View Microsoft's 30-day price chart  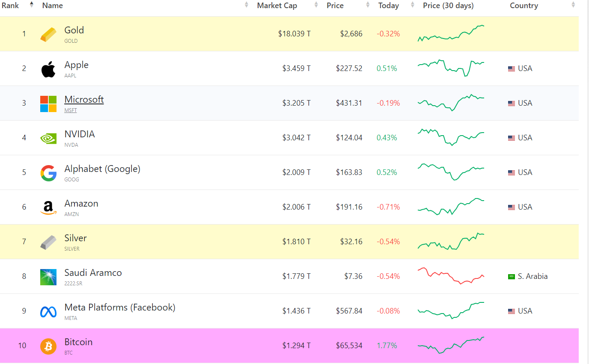[451, 103]
